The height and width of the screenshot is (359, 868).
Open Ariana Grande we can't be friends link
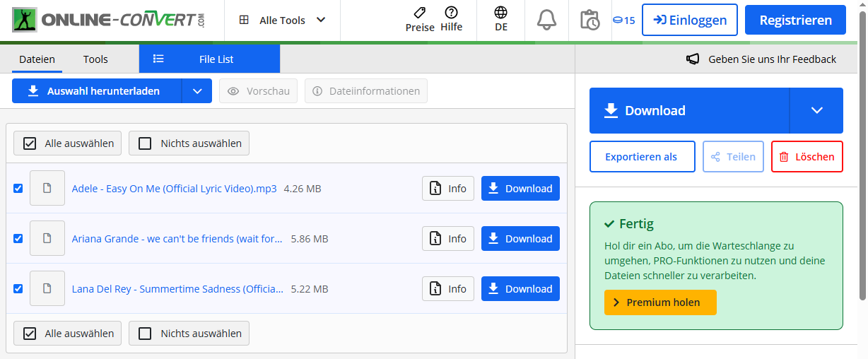click(177, 239)
